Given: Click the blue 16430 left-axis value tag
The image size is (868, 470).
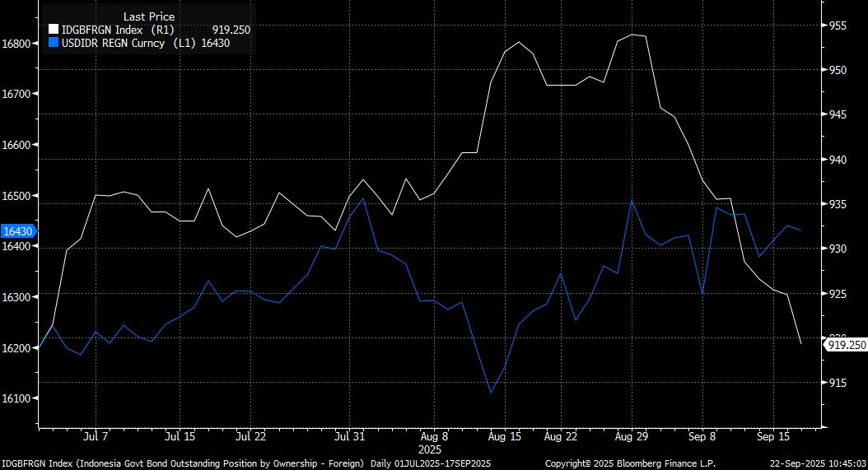Looking at the screenshot, I should (x=17, y=232).
